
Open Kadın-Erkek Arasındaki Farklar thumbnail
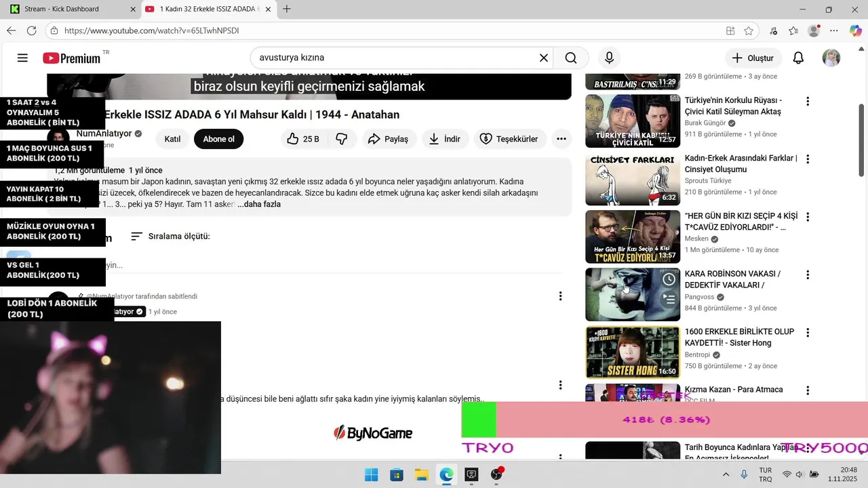pos(633,178)
